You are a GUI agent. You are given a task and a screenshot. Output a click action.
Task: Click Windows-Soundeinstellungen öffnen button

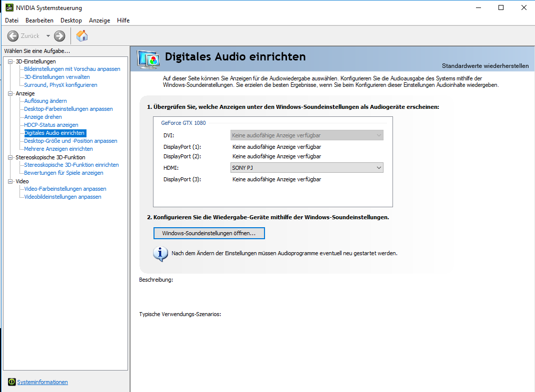[209, 233]
